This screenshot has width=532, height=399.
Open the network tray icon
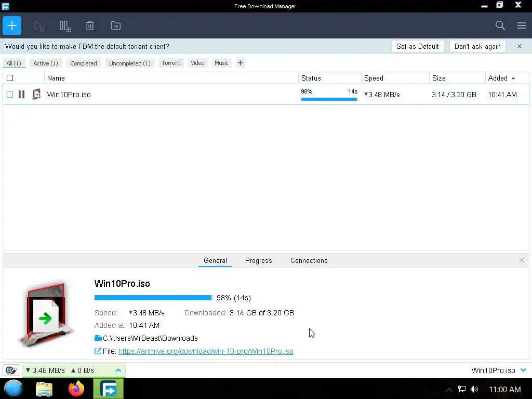coord(462,389)
